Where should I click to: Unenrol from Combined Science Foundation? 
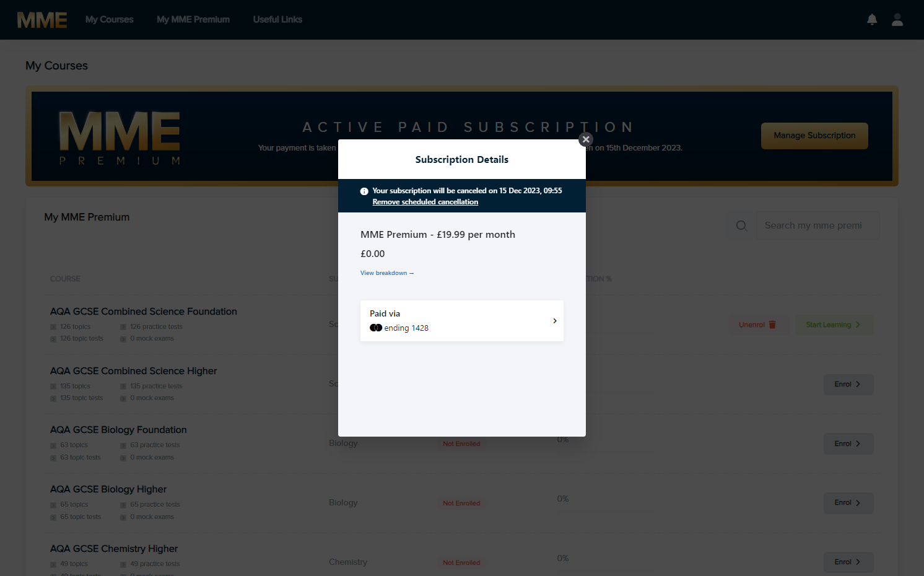point(757,325)
